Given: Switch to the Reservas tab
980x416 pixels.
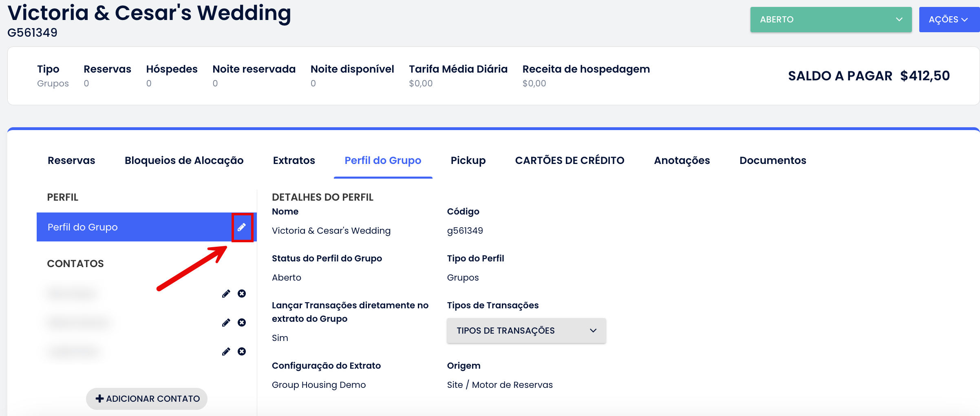Looking at the screenshot, I should tap(71, 160).
